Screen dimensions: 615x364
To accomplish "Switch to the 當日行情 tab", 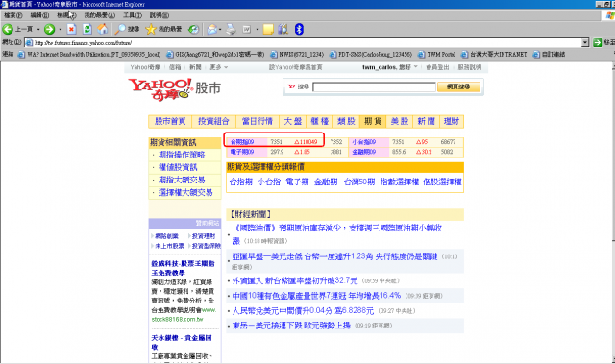I will [258, 121].
